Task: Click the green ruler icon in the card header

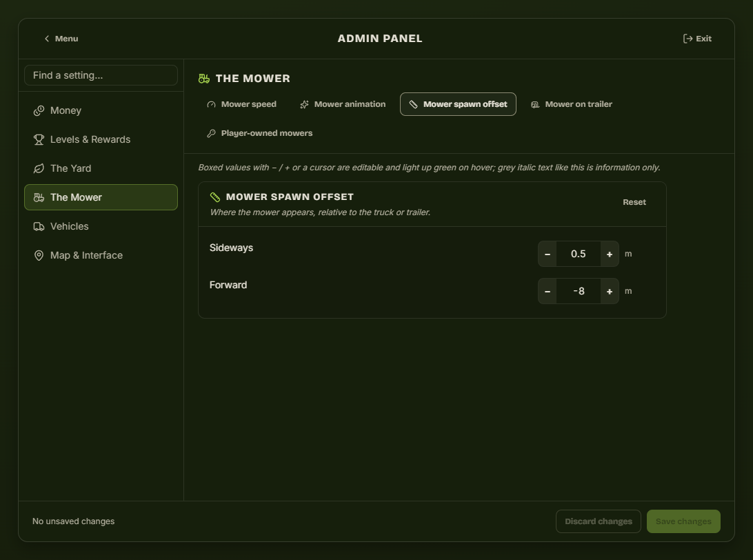Action: tap(215, 197)
